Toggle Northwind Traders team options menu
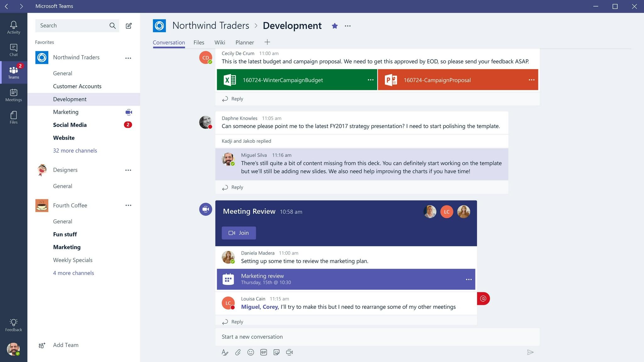Screen dimensions: 644x362 click(128, 58)
